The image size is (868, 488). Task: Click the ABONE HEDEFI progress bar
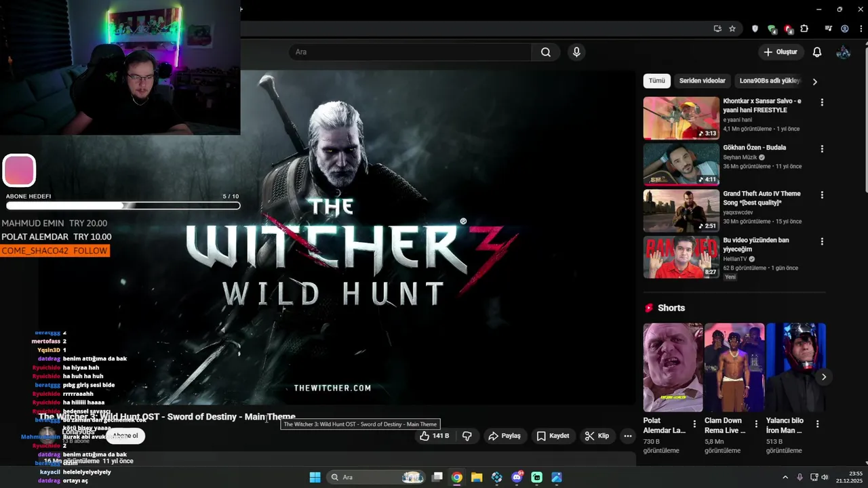pos(123,206)
